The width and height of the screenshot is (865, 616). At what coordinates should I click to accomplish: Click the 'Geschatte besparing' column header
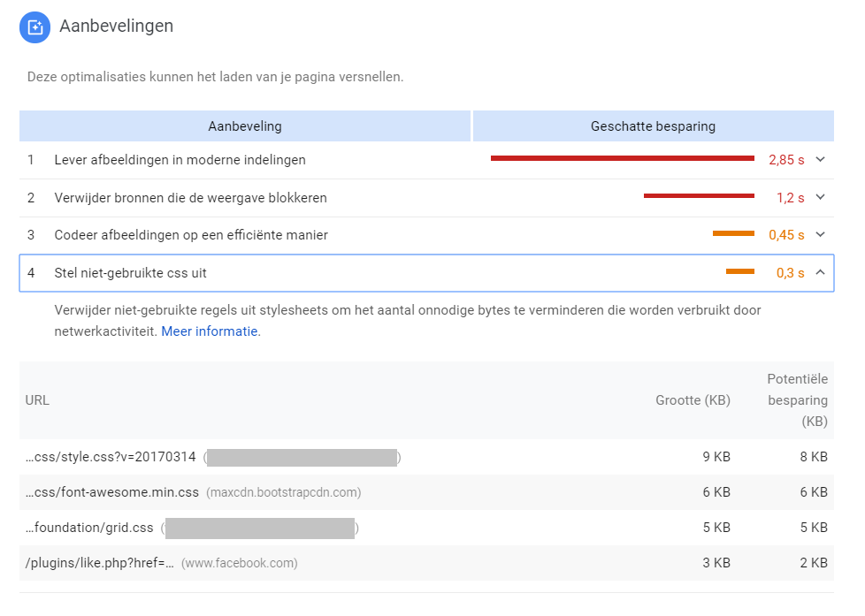coord(653,126)
